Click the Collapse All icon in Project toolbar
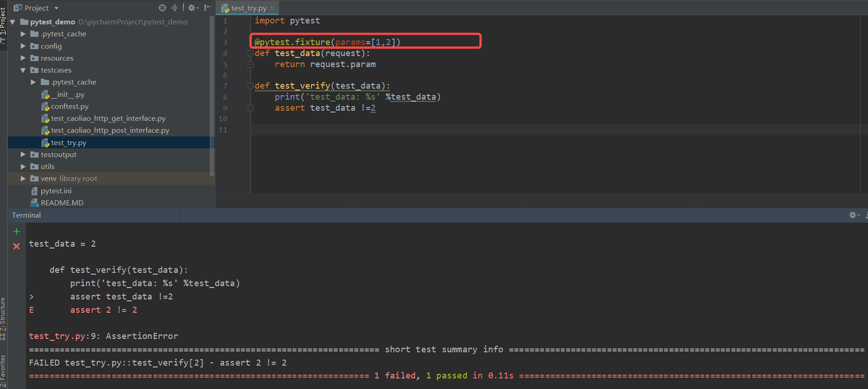 [x=174, y=8]
